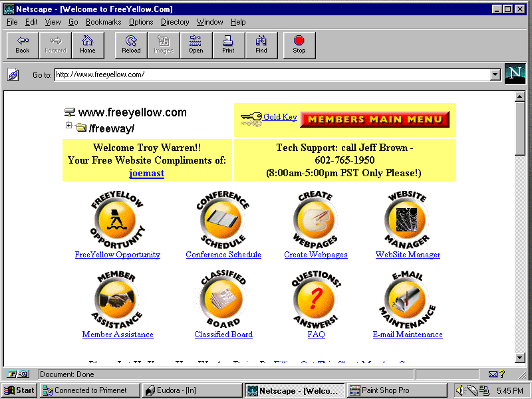Click the Member Assistance handshake icon
532x399 pixels.
[x=117, y=300]
